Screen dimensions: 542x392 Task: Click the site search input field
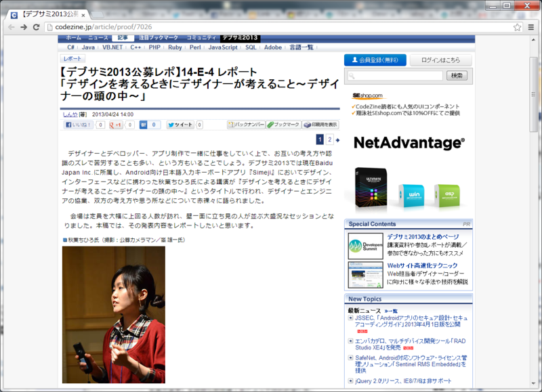point(395,76)
